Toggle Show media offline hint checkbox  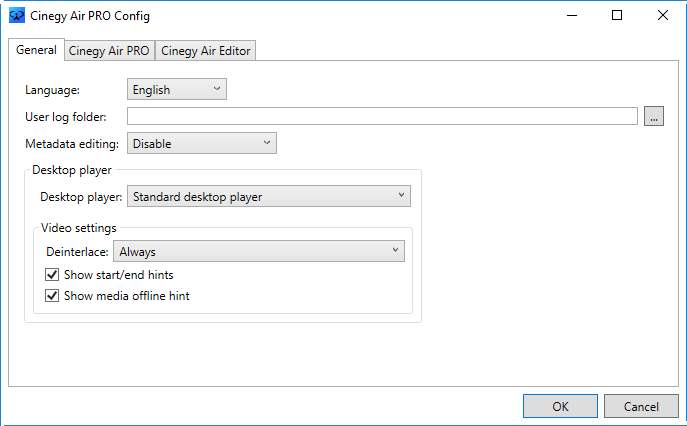point(52,296)
